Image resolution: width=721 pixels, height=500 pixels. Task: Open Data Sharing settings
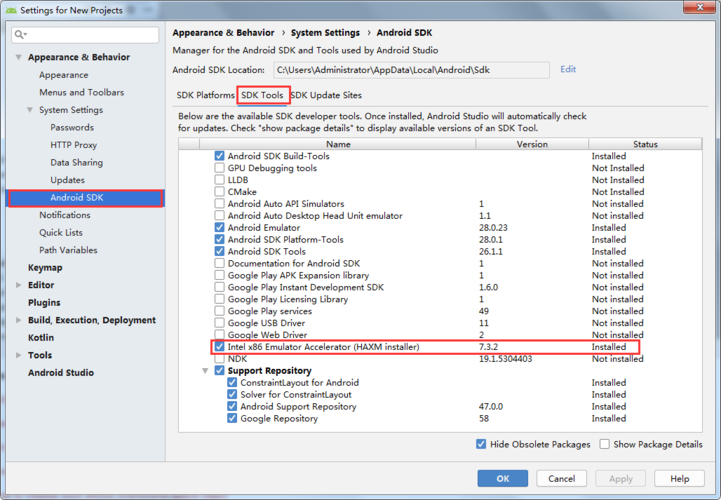point(77,162)
